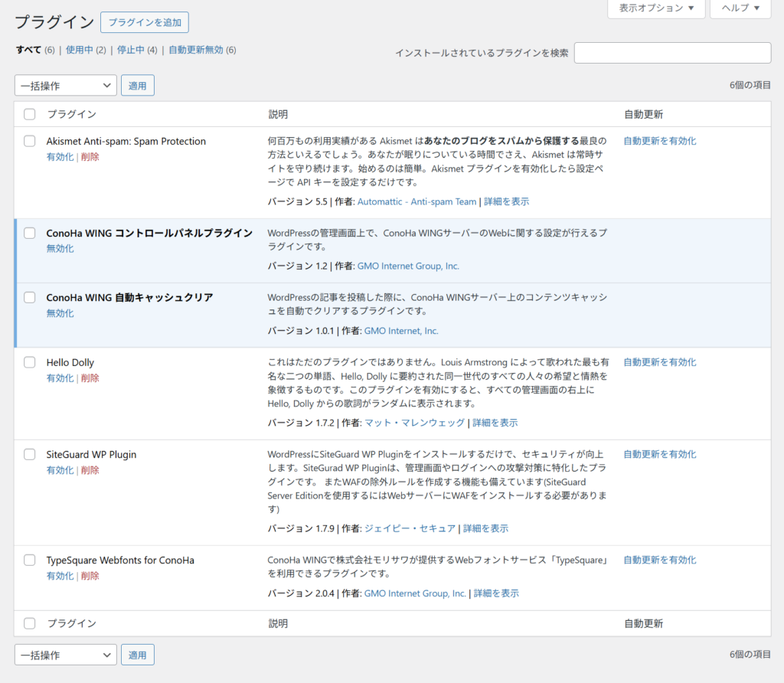Click the 説明 column header at top

point(278,115)
